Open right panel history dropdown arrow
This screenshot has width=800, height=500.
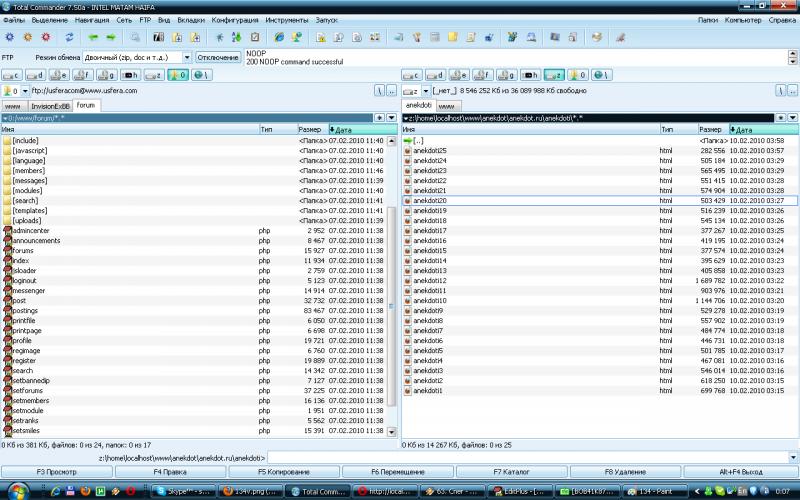(x=792, y=118)
